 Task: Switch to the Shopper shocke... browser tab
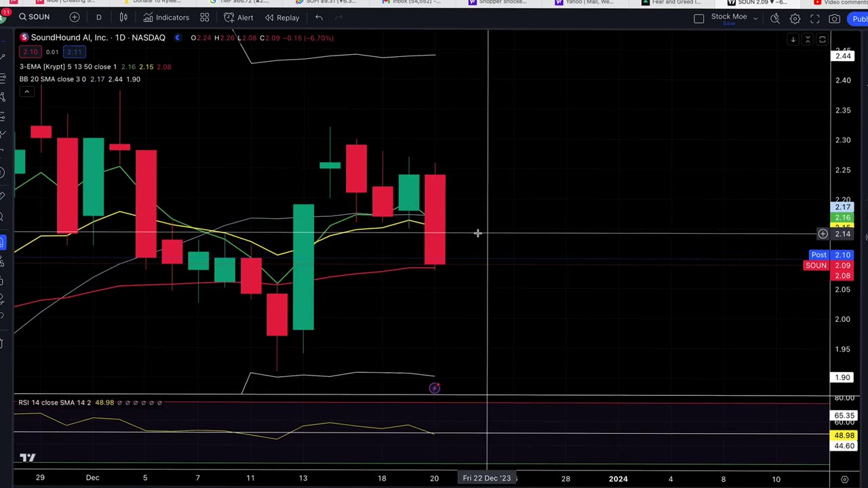(499, 3)
